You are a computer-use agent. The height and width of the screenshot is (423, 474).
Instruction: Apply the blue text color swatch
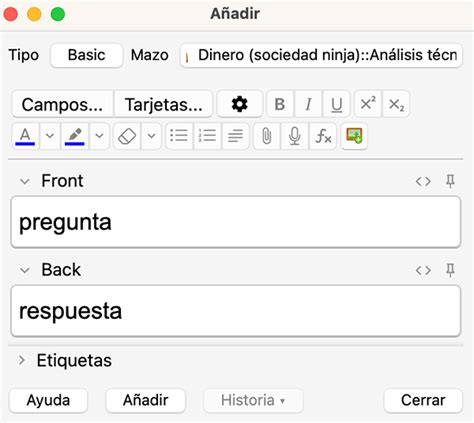[25, 136]
